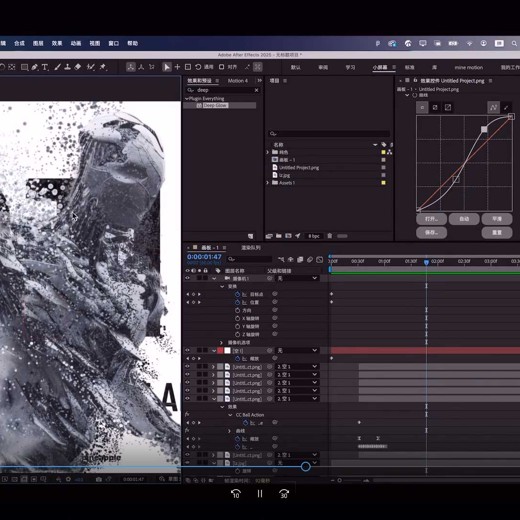Select the Clone Stamp tool
This screenshot has width=520, height=520.
point(67,67)
